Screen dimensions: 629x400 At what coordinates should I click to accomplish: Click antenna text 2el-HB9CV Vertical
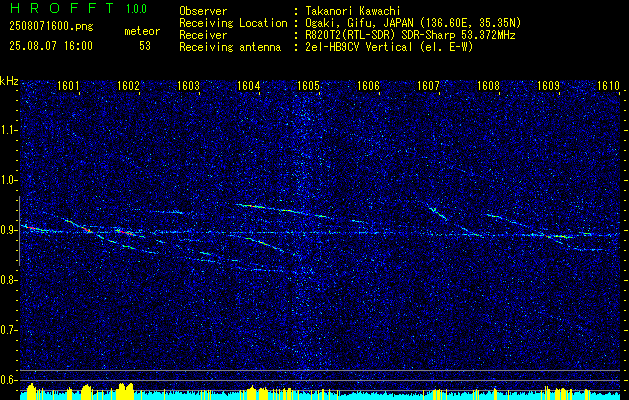click(x=359, y=47)
